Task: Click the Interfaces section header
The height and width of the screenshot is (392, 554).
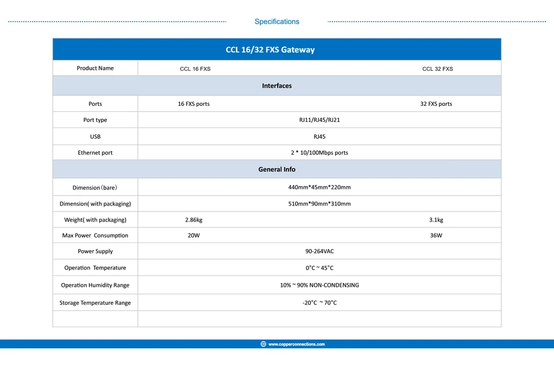Action: pyautogui.click(x=276, y=86)
